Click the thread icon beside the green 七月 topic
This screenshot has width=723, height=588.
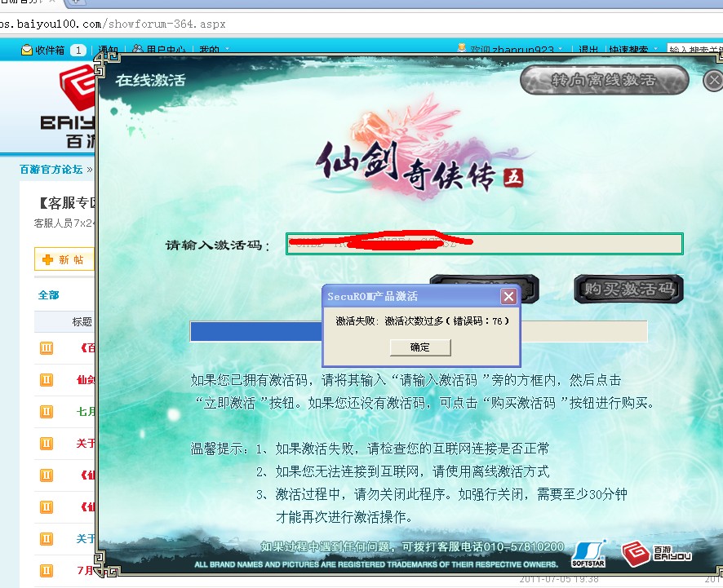click(47, 412)
